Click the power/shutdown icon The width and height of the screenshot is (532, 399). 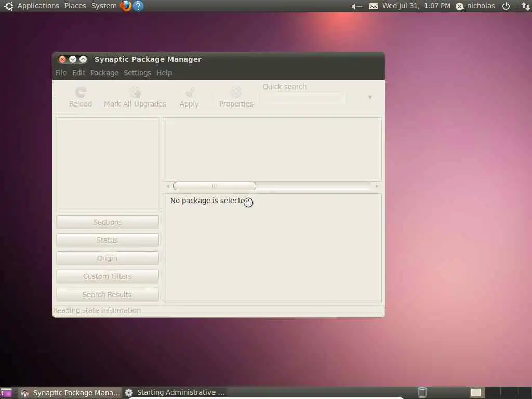click(506, 6)
